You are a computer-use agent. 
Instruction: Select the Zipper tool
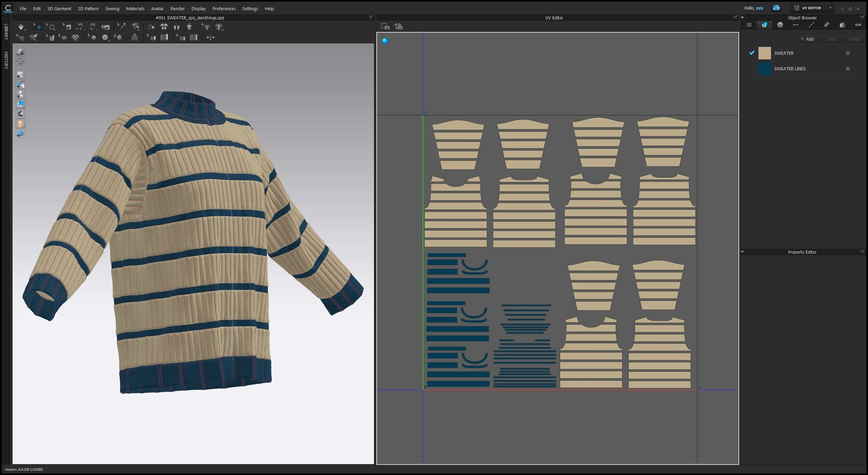[x=134, y=37]
